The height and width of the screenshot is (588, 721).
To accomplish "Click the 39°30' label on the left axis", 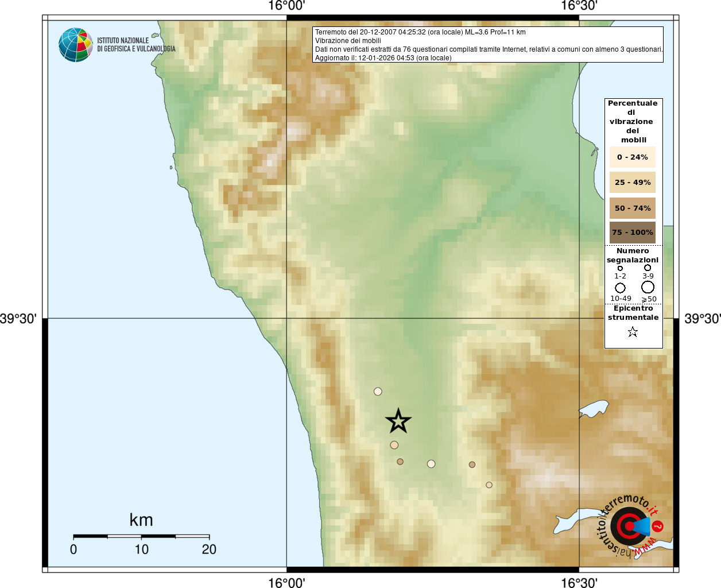I will pyautogui.click(x=18, y=319).
